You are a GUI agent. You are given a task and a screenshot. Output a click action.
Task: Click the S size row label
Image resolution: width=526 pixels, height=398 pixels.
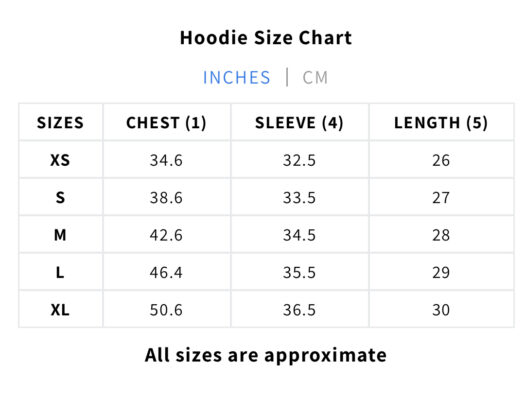coord(60,198)
